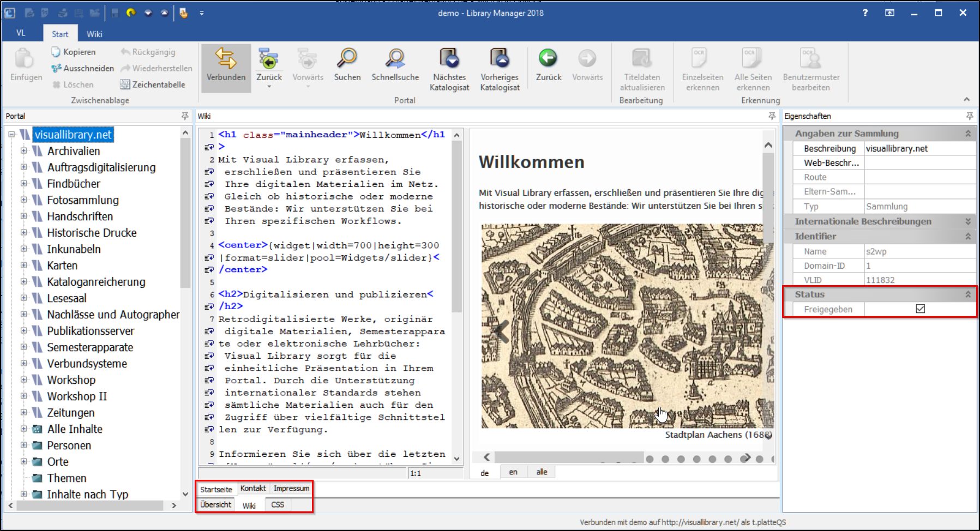This screenshot has width=980, height=531.
Task: Expand the Archivalien tree node
Action: 23,151
